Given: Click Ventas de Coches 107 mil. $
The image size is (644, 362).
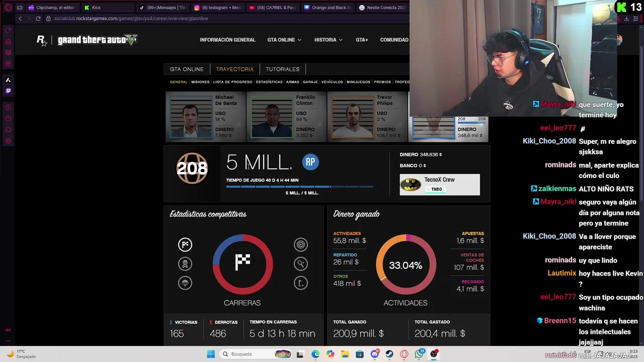Looking at the screenshot, I should pos(469,262).
